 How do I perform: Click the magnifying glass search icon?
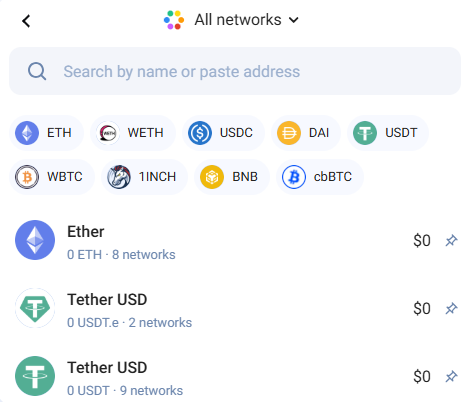(37, 71)
